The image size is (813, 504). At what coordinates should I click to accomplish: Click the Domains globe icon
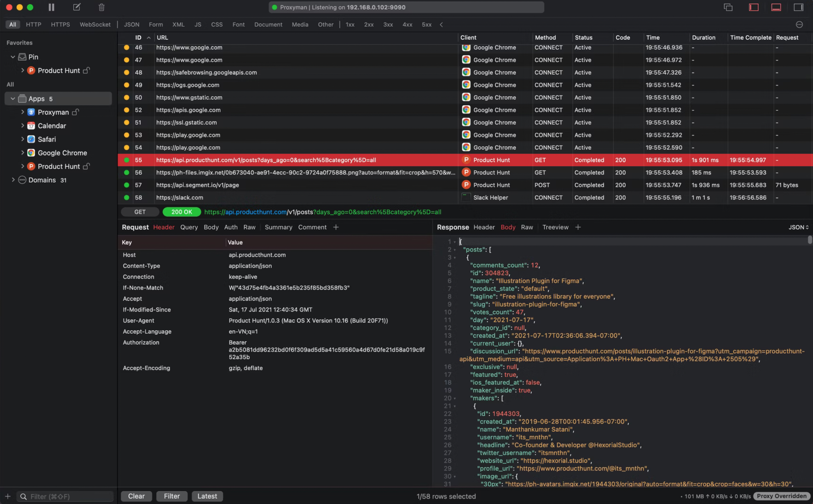pos(22,180)
